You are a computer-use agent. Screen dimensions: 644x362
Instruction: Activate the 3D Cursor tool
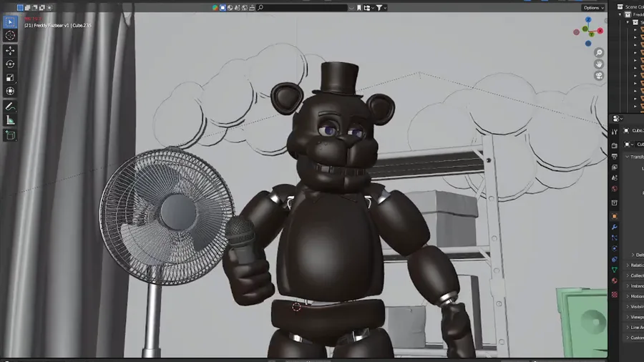click(x=10, y=36)
